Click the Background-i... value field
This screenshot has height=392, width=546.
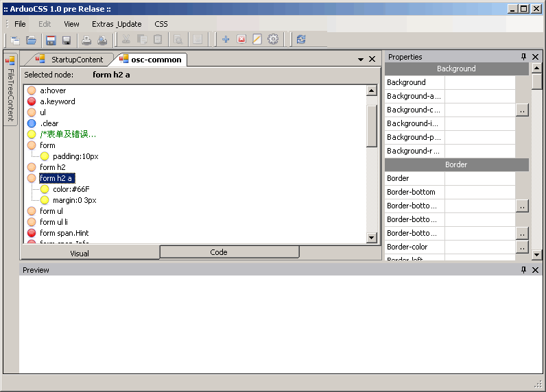pyautogui.click(x=479, y=123)
